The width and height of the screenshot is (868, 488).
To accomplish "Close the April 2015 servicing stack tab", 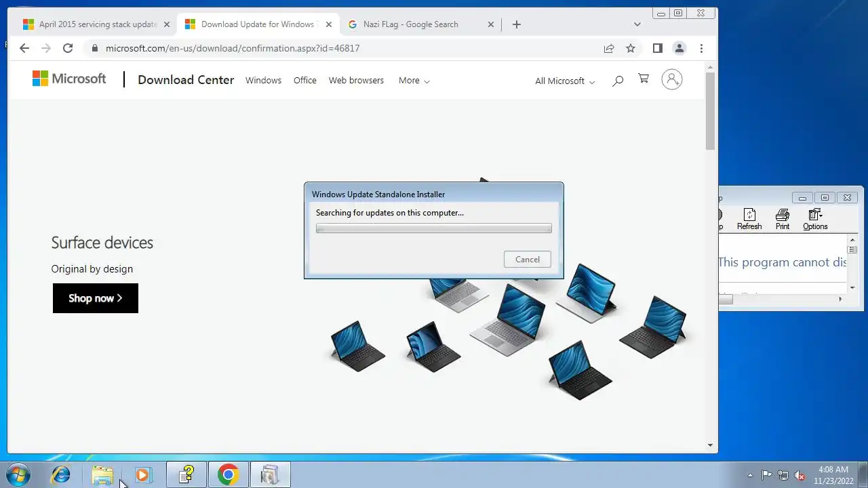I will pos(167,24).
